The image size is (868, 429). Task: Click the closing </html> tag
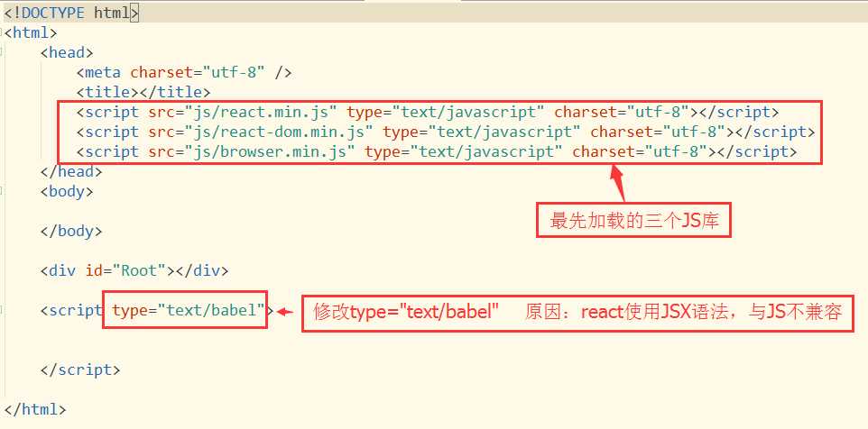[x=35, y=410]
